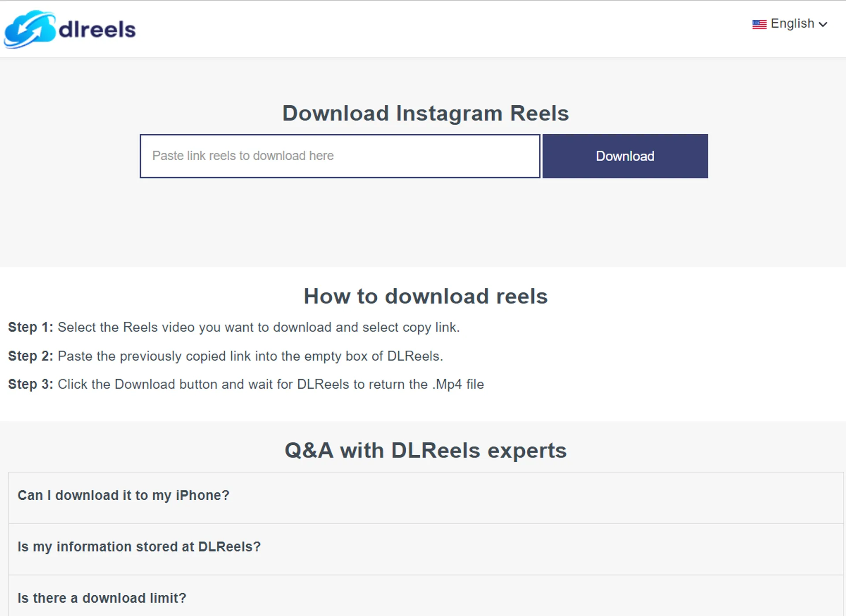Image resolution: width=846 pixels, height=616 pixels.
Task: Click the chevron arrow beside English
Action: (x=823, y=25)
